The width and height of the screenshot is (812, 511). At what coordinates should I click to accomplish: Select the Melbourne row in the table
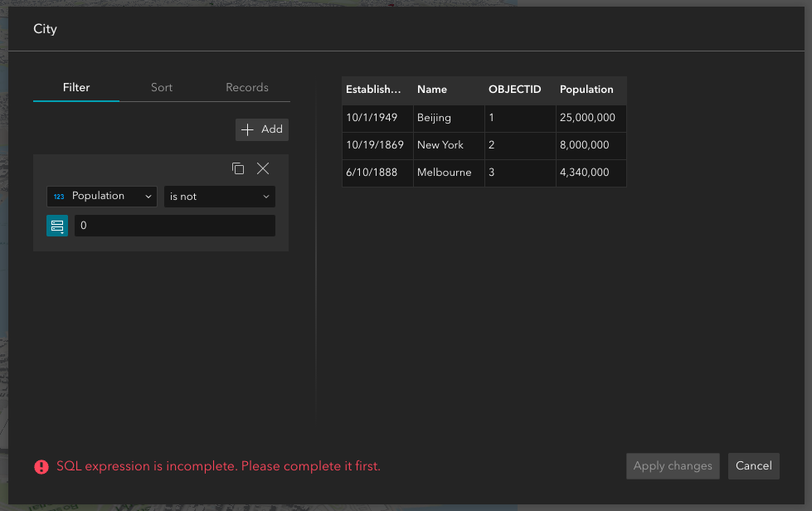tap(448, 173)
